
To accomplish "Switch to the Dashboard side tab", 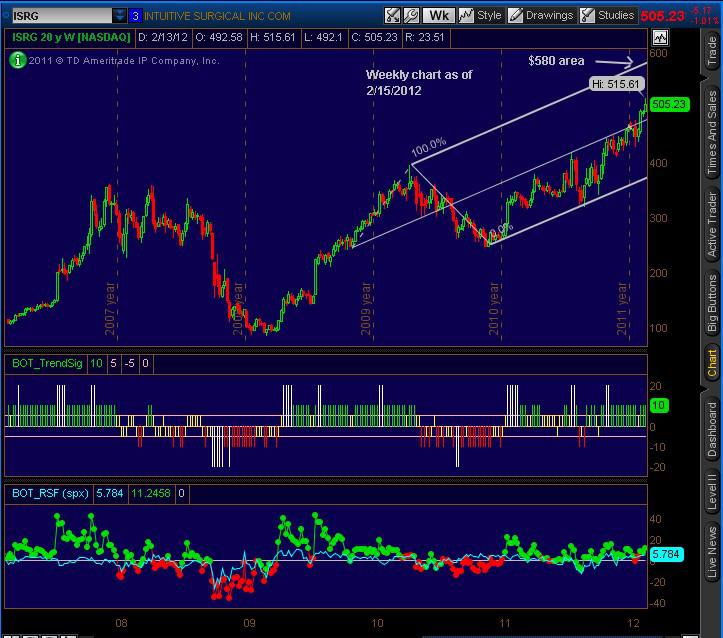I will (712, 429).
